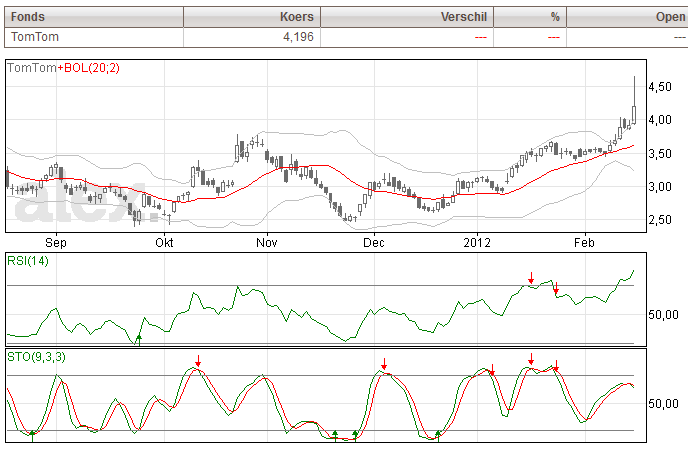Click the RSI(14) indicator label
Screen dimensions: 688x451
pos(28,261)
